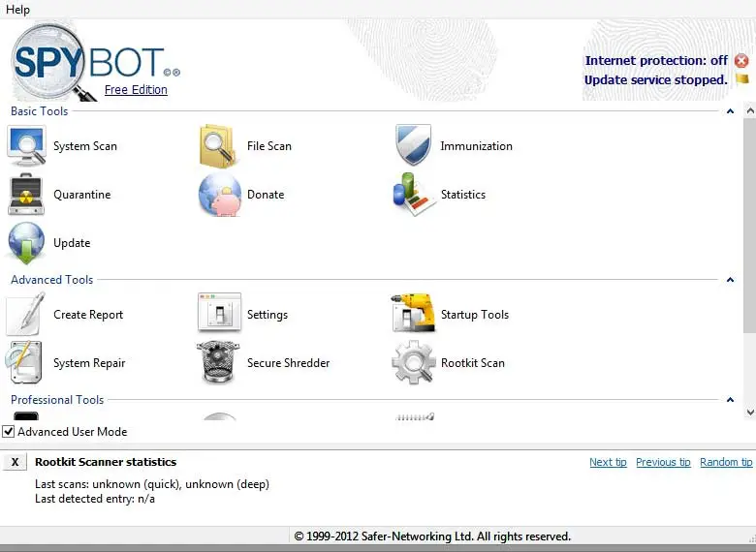Collapse the Advanced Tools section
The height and width of the screenshot is (552, 756).
(730, 280)
